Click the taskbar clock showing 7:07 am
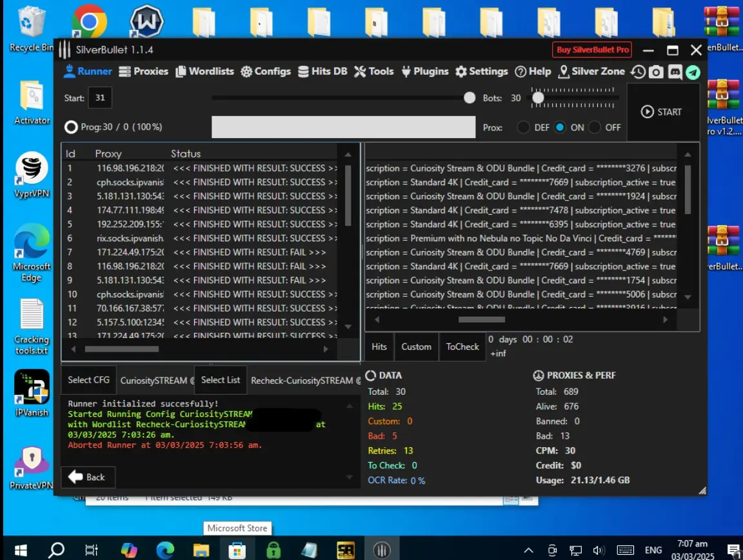The image size is (743, 560). (x=692, y=550)
